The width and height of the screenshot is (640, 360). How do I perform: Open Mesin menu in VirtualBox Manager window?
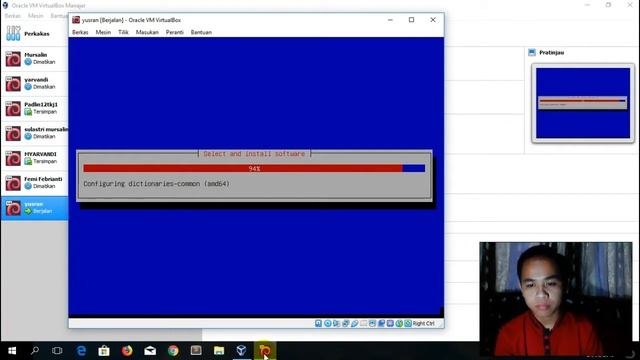coord(36,16)
